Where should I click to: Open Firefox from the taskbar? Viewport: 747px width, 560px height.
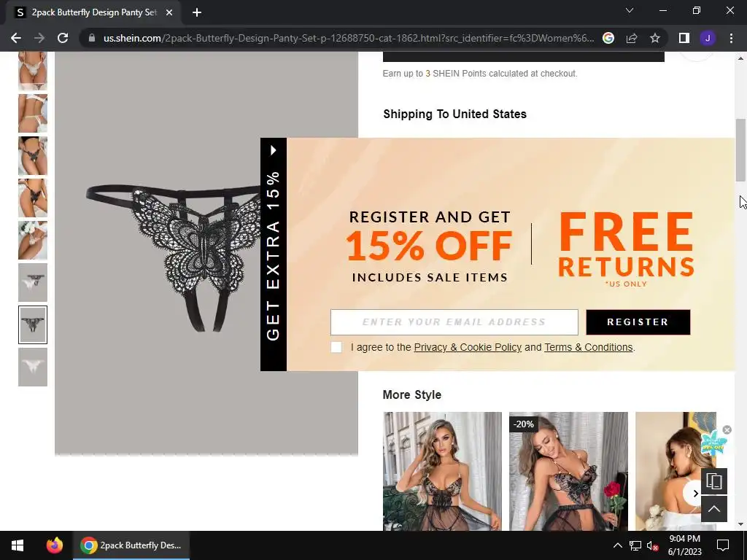pos(54,545)
